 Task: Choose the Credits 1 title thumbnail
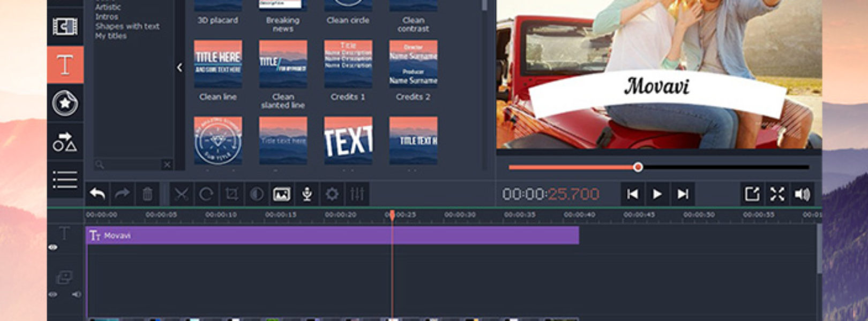point(348,64)
